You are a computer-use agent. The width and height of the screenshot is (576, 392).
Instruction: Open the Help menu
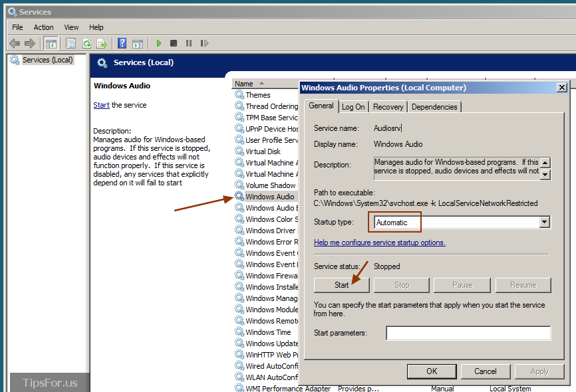[x=96, y=27]
